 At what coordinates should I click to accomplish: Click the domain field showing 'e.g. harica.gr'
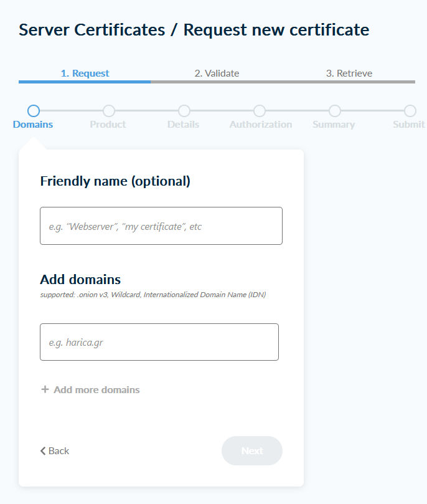[159, 342]
